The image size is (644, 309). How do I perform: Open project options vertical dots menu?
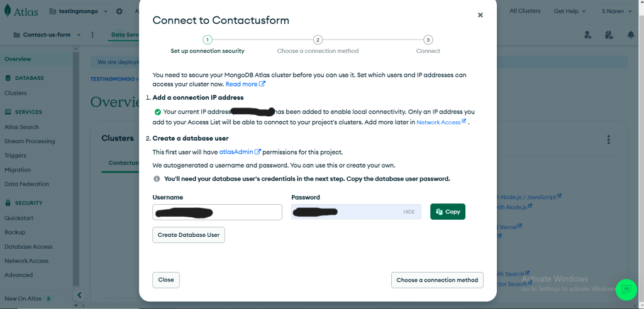(92, 35)
